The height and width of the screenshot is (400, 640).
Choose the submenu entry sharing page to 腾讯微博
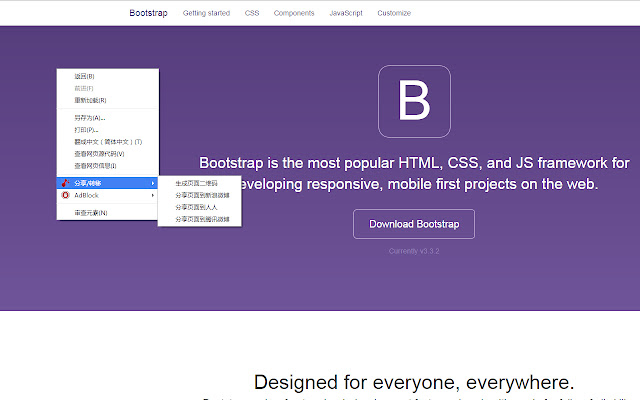200,219
